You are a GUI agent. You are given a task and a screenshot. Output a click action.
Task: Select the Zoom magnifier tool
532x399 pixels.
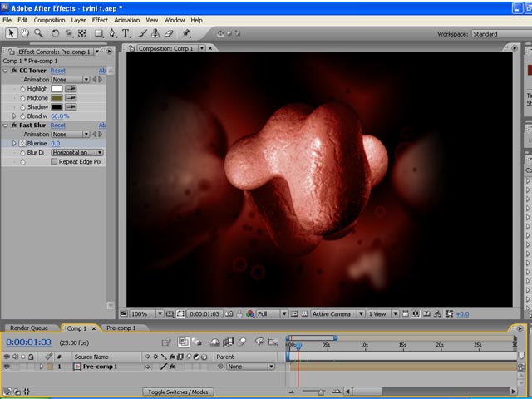click(39, 33)
